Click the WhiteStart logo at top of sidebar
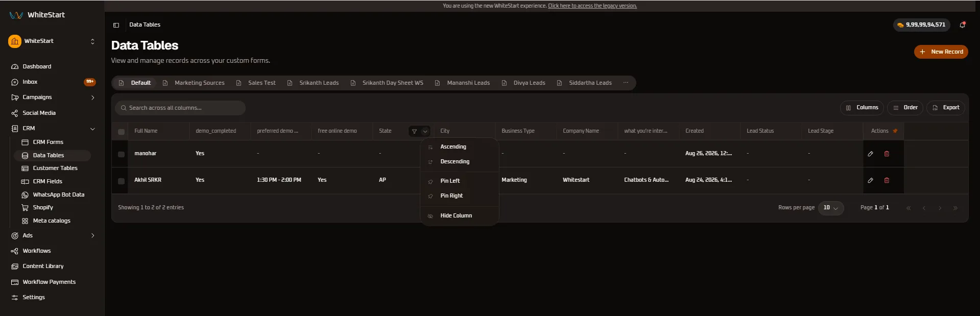 click(x=37, y=15)
